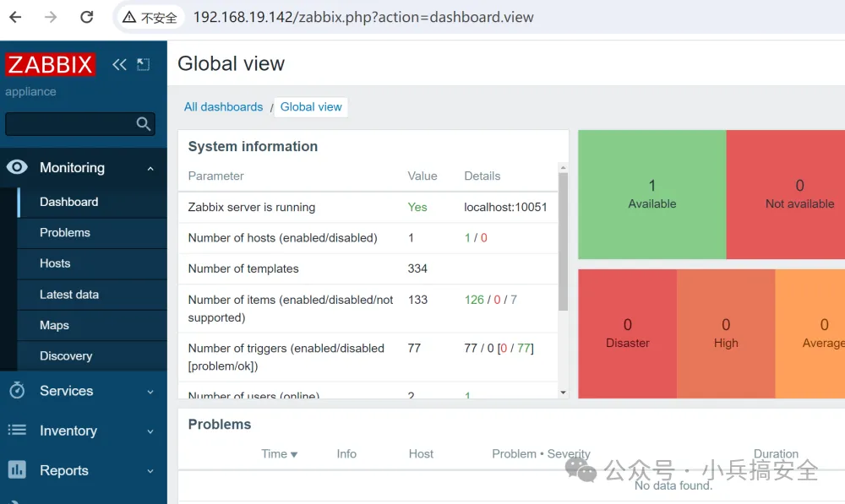
Task: Collapse the Monitoring menu chevron
Action: [150, 169]
